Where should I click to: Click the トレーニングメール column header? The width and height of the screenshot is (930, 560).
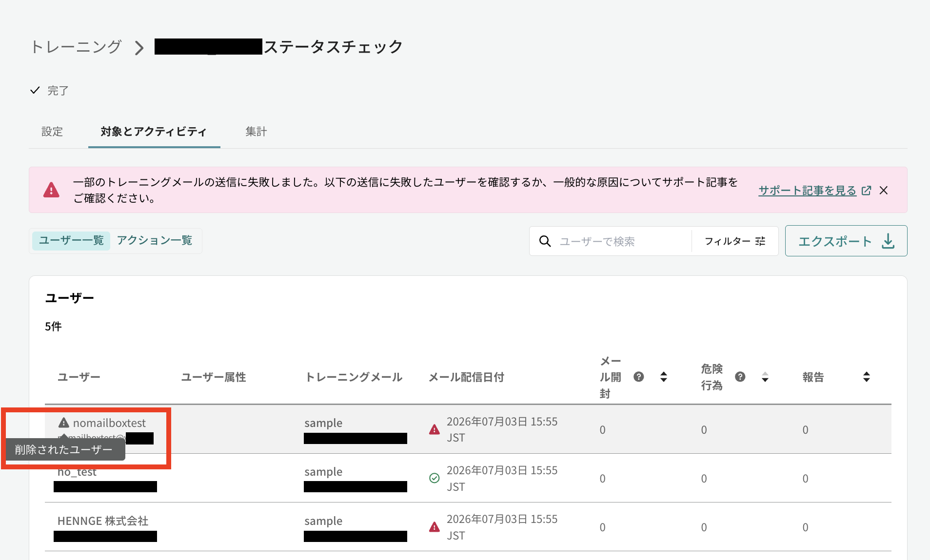click(354, 377)
